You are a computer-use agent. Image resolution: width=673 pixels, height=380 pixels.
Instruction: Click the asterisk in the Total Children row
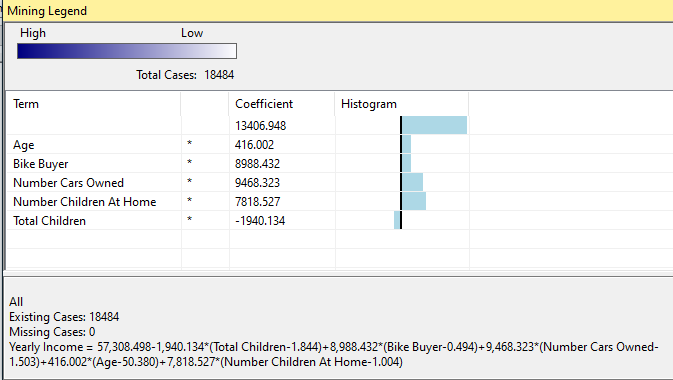[190, 219]
